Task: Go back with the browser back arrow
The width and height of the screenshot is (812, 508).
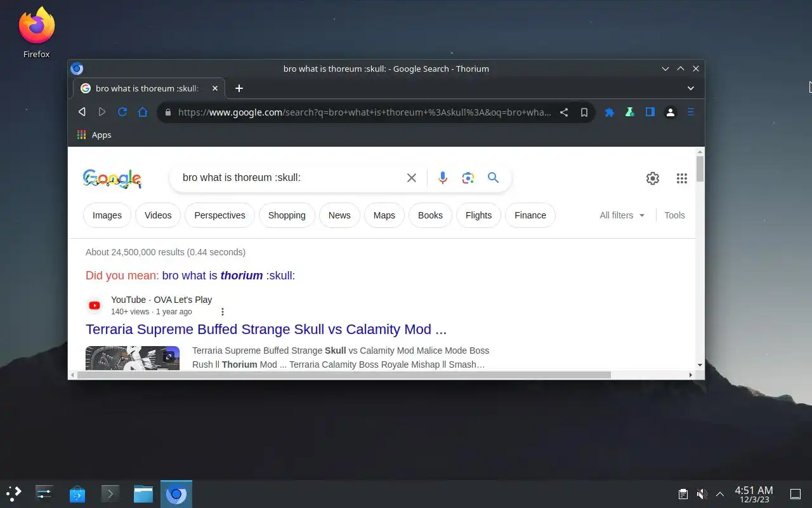Action: (82, 112)
